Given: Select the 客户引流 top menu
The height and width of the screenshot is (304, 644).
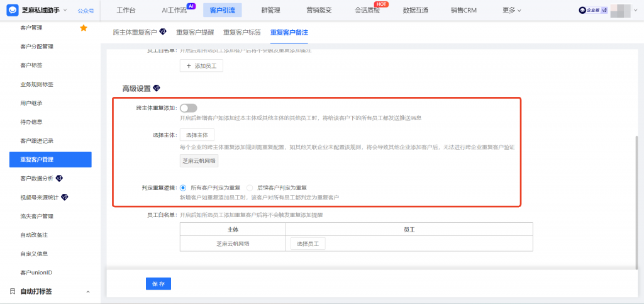Looking at the screenshot, I should pyautogui.click(x=222, y=10).
